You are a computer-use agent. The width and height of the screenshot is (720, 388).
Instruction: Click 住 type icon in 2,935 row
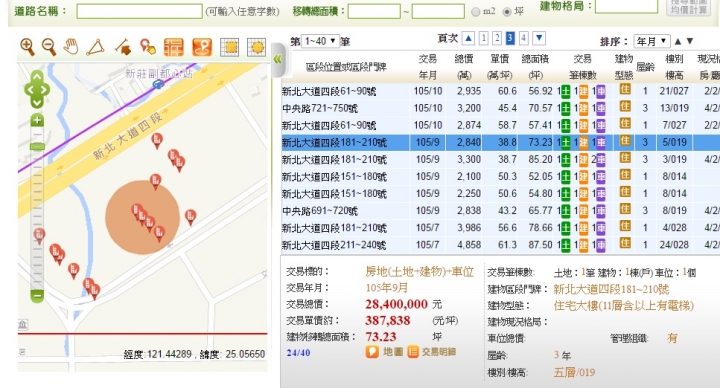[624, 90]
